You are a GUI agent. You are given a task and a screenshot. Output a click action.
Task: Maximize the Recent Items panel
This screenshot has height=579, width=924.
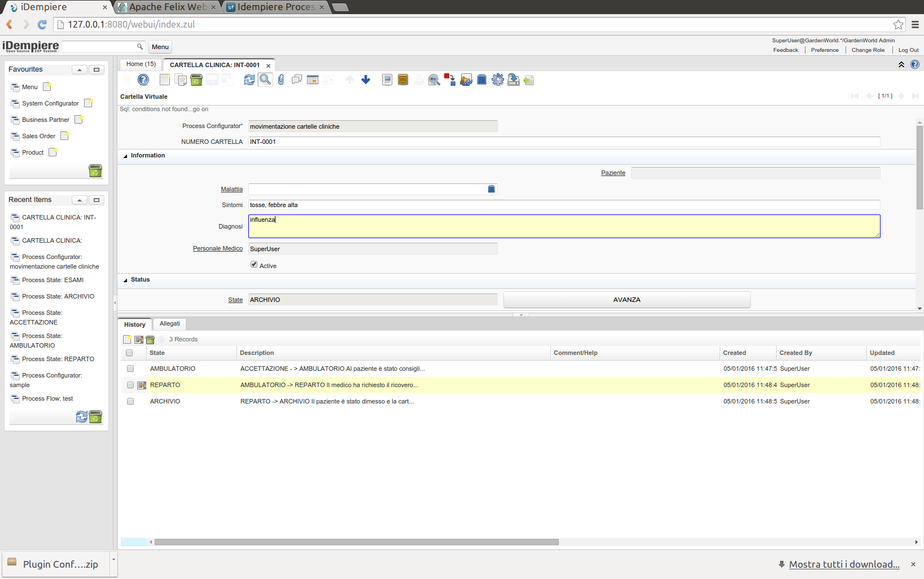click(x=97, y=200)
